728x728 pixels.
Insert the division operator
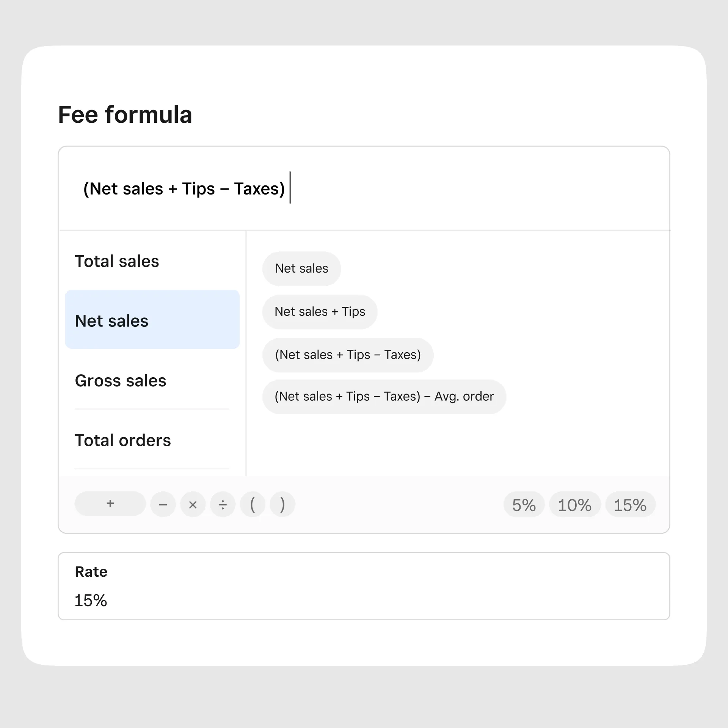[223, 504]
